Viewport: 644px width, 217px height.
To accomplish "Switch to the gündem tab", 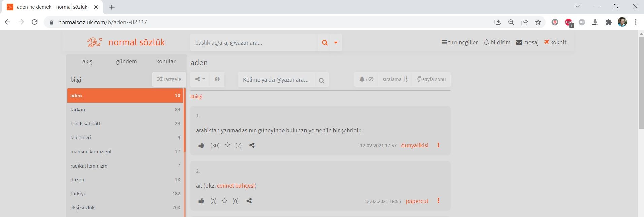I will [126, 61].
